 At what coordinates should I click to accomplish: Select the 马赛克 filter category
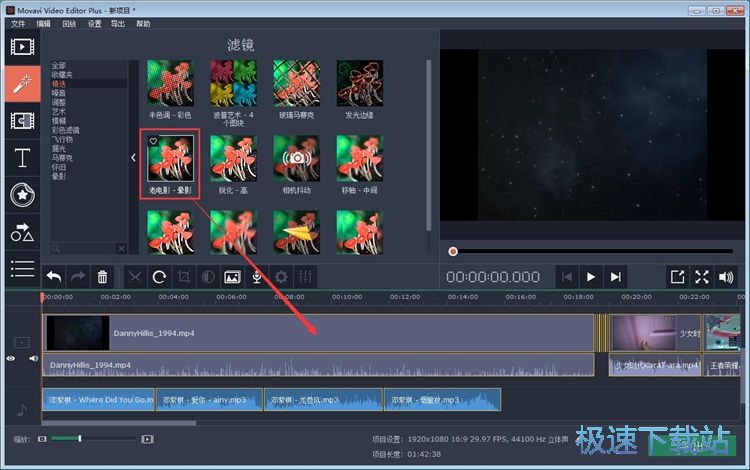62,158
